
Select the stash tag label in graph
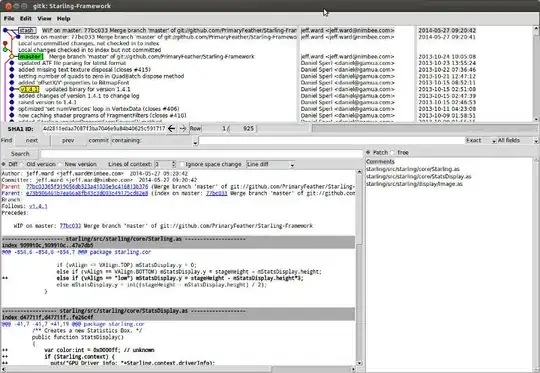point(27,30)
